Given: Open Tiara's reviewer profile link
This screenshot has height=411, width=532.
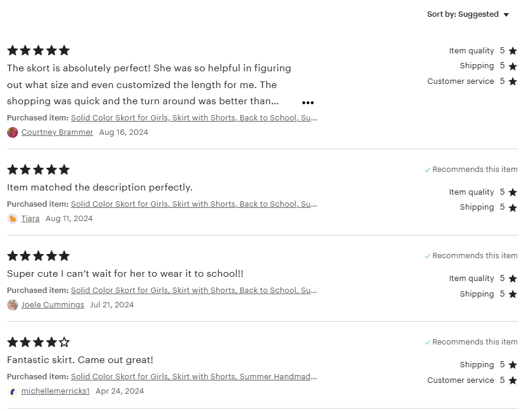Looking at the screenshot, I should coord(31,219).
